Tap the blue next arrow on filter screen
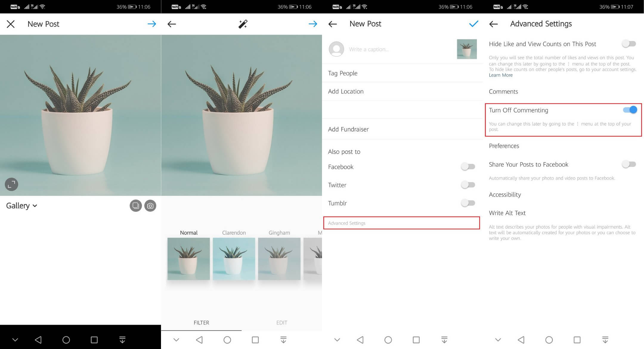Viewport: 644px width, 349px height. pos(313,24)
